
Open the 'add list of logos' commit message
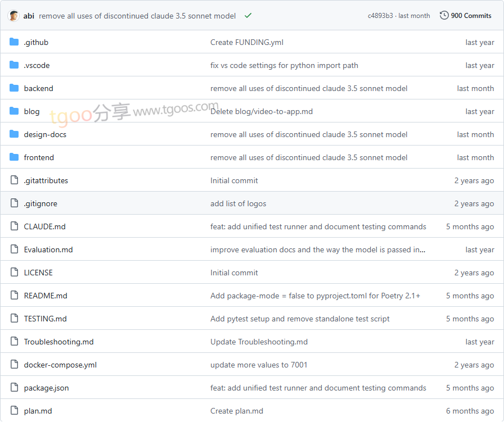pyautogui.click(x=238, y=203)
